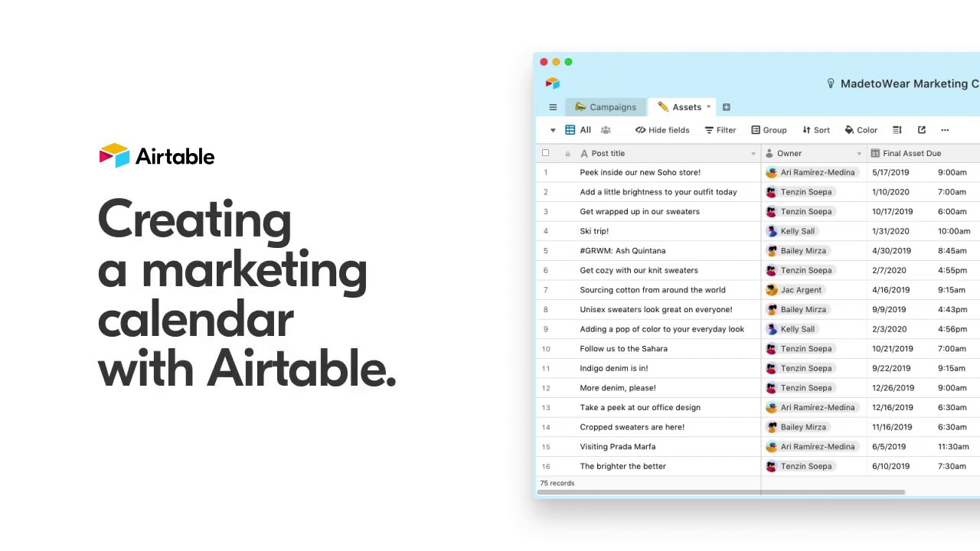Click the collaborators icon beside the All view

click(606, 130)
